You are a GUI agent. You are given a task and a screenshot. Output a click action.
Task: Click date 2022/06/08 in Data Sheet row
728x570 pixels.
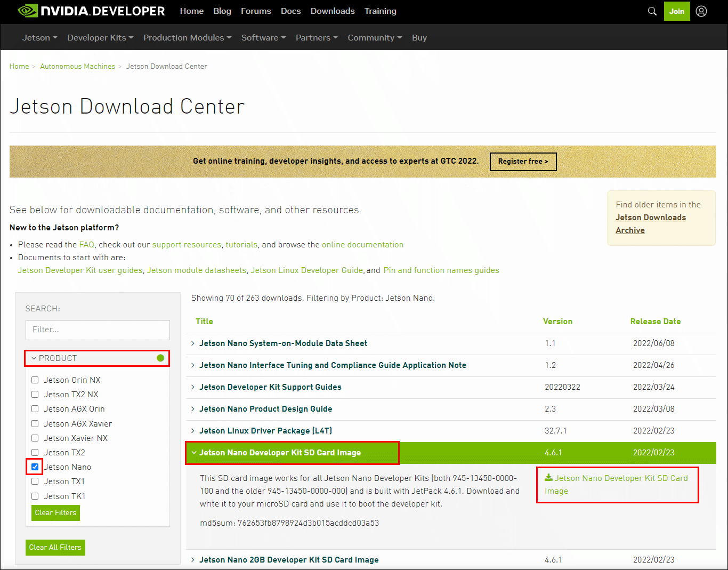[x=654, y=343]
